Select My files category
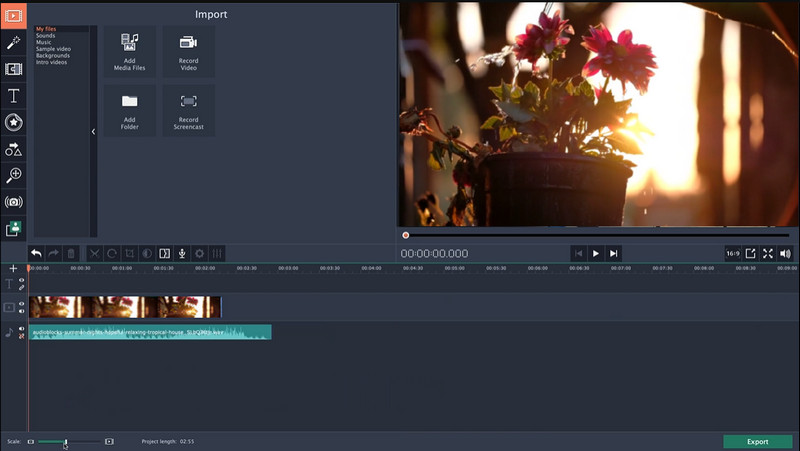This screenshot has height=451, width=800. pos(46,29)
